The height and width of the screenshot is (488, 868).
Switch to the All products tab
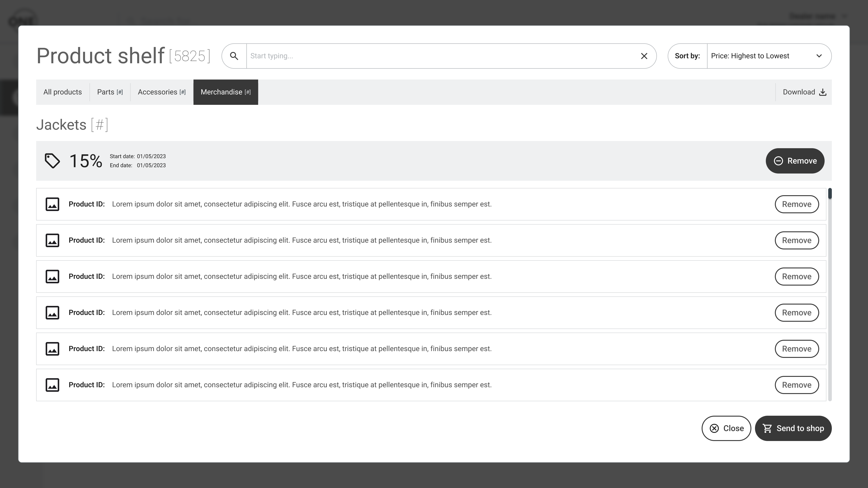click(63, 92)
